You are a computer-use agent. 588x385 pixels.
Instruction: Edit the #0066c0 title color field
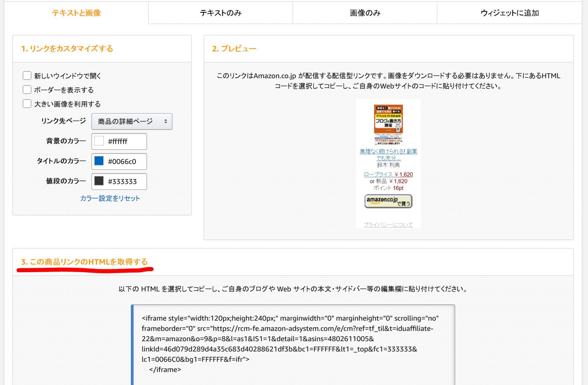pyautogui.click(x=119, y=161)
